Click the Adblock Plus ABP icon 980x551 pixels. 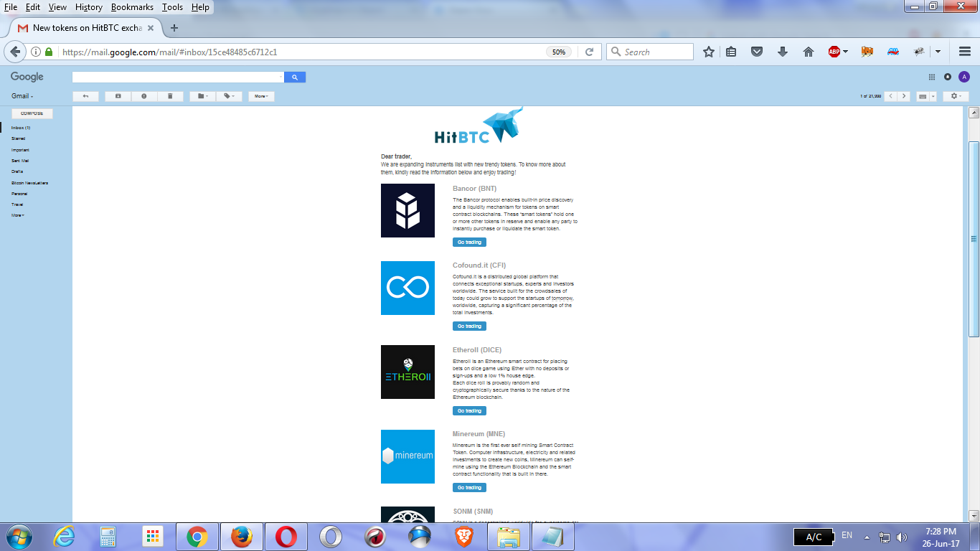coord(834,52)
